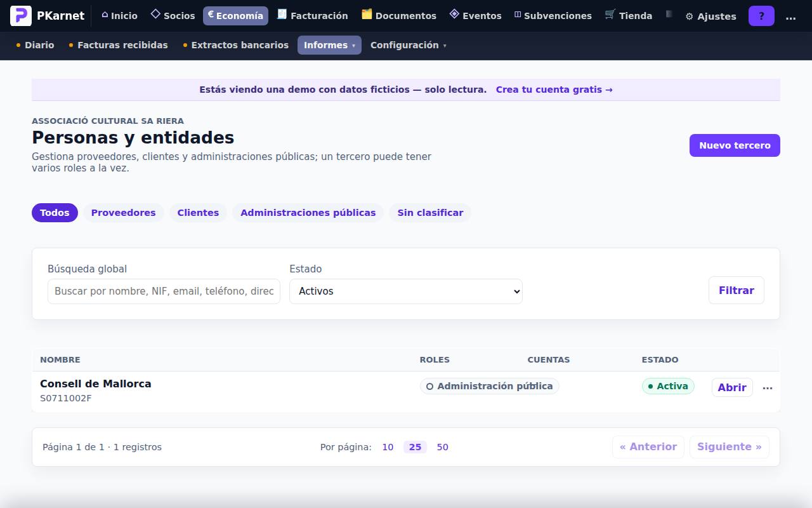Open the Eventos section
The image size is (812, 508).
[475, 16]
